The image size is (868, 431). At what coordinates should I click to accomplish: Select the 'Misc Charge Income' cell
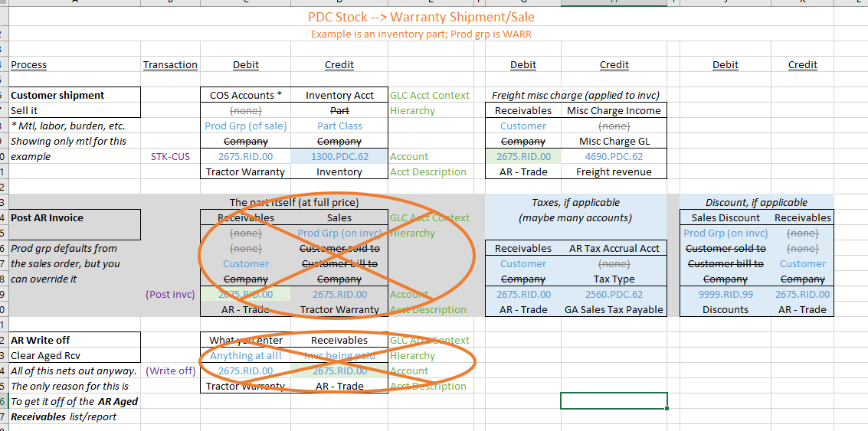(x=614, y=111)
